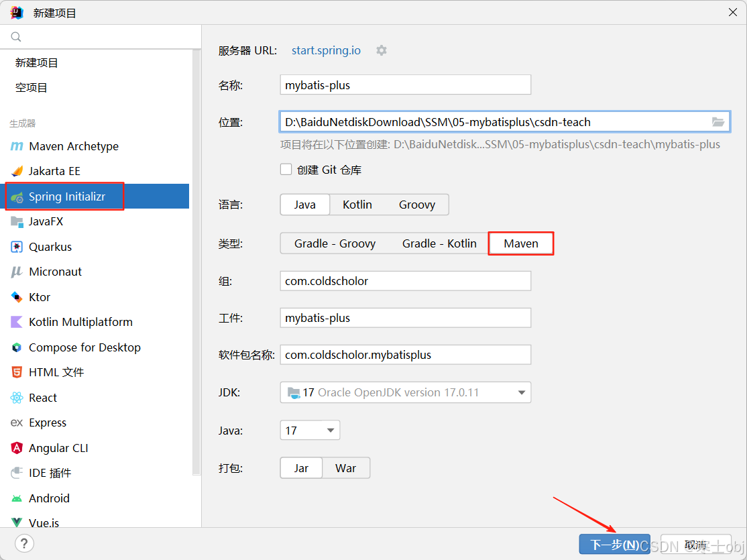This screenshot has width=747, height=560.
Task: Select Quarkus generator label
Action: tap(50, 247)
